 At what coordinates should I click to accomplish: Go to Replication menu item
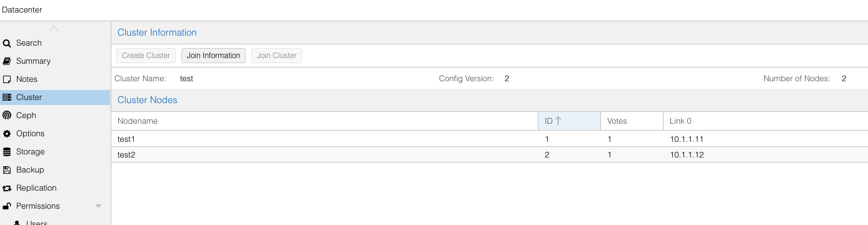click(36, 188)
